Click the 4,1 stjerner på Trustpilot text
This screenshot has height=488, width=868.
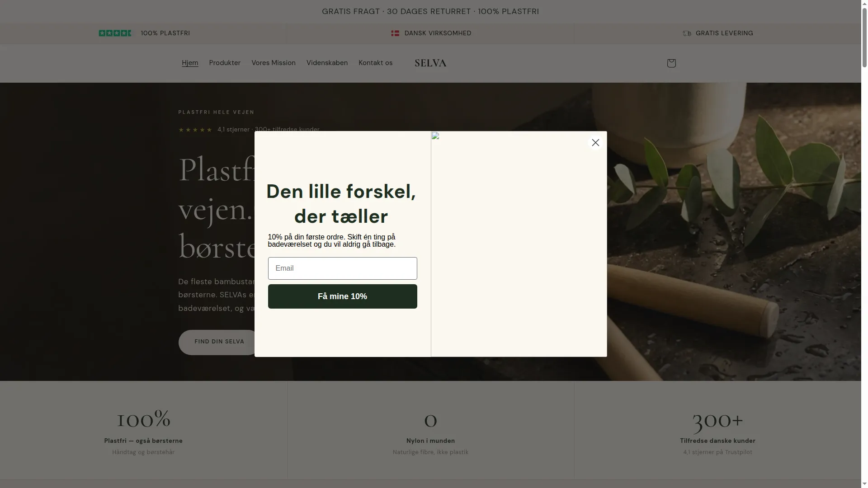click(717, 452)
